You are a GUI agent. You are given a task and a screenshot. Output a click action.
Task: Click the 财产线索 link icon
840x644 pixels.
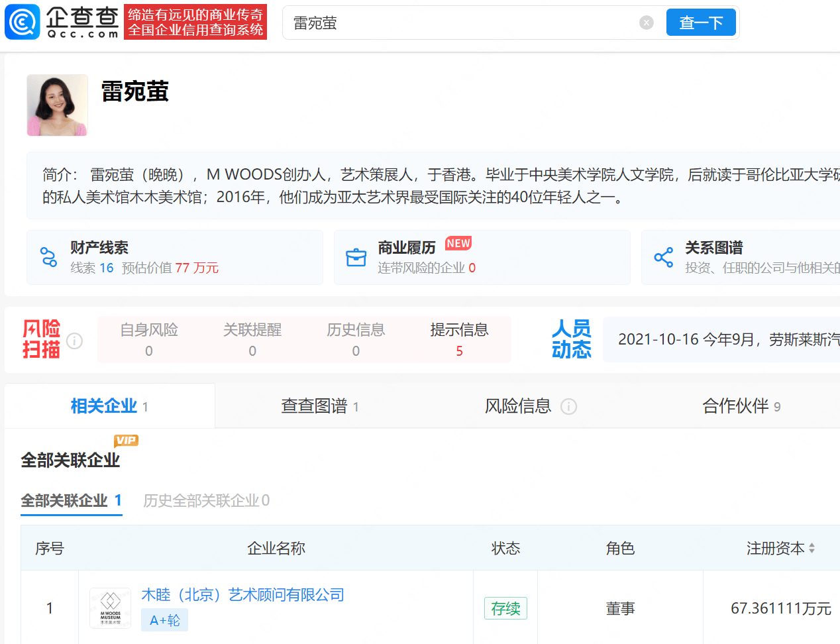49,257
